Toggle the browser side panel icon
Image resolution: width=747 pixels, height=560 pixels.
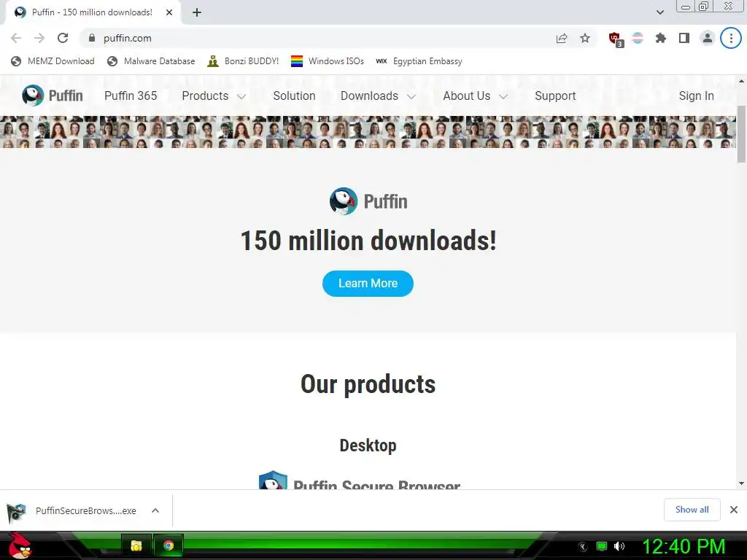[x=684, y=38]
